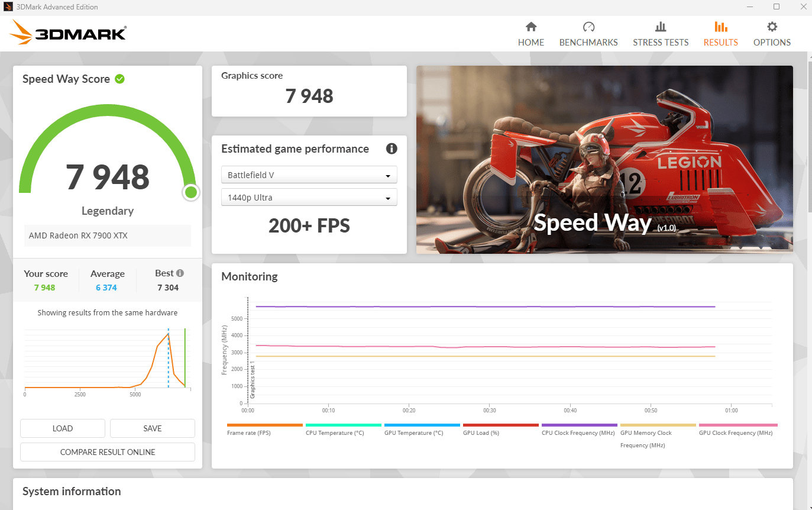The height and width of the screenshot is (510, 812).
Task: Open the Battlefield V game dropdown
Action: pos(309,175)
